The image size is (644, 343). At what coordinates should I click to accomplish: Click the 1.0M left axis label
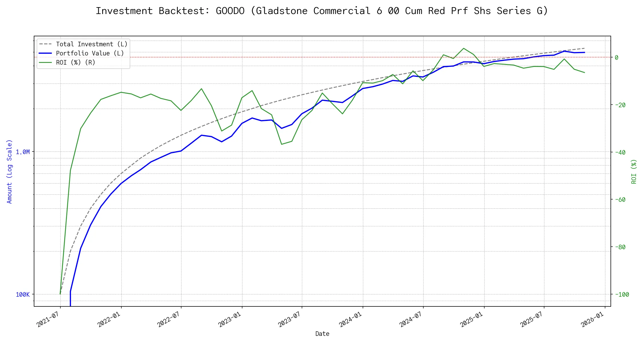click(x=23, y=152)
